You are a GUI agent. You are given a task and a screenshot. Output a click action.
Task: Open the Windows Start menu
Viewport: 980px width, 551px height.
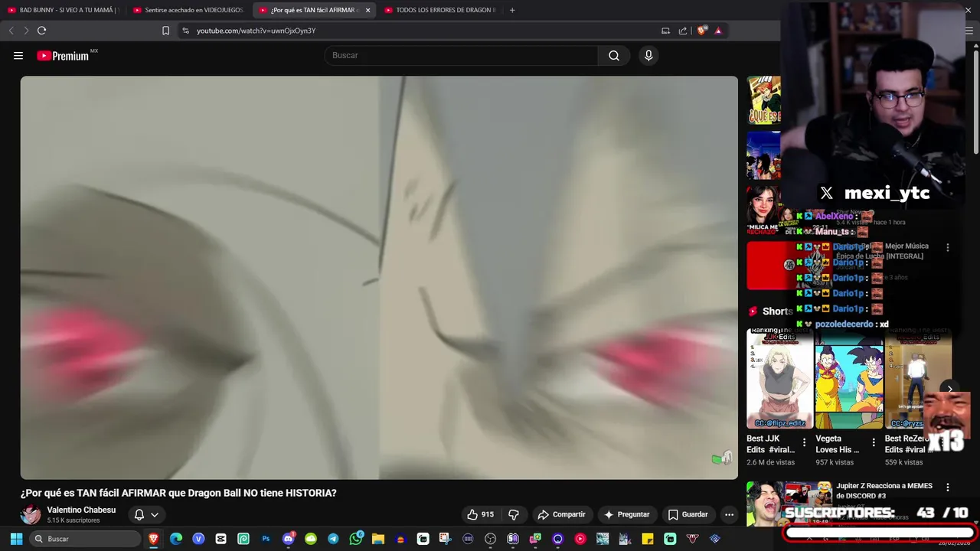16,539
